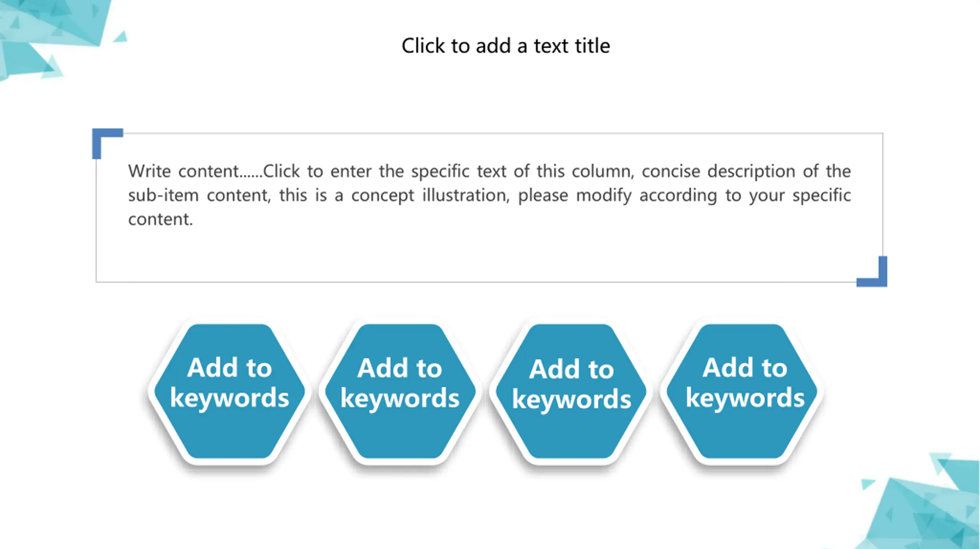The image size is (980, 549).
Task: Click the word "content." on the paragraph's last line
Action: coord(160,220)
